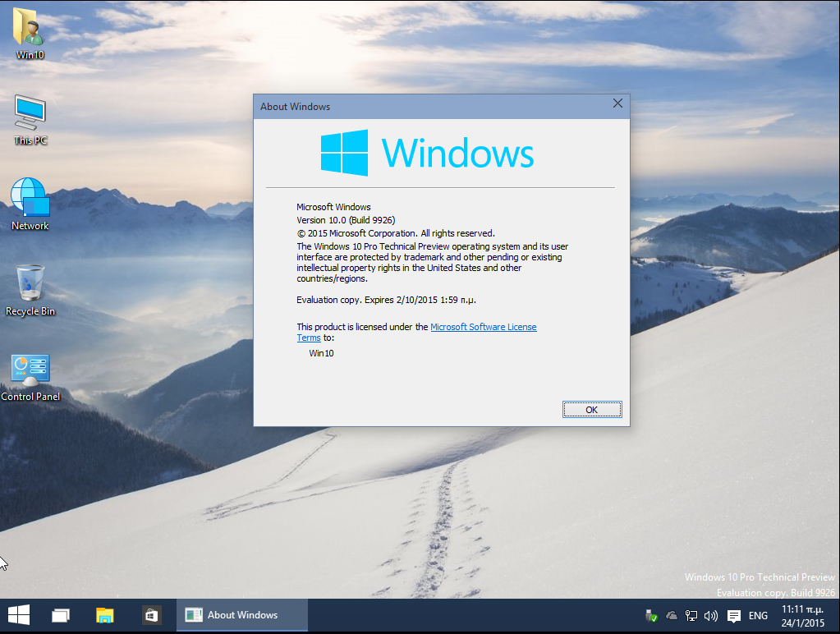Click the 'Version 10.0 (Build 9926)' text
The width and height of the screenshot is (840, 634).
(x=346, y=220)
